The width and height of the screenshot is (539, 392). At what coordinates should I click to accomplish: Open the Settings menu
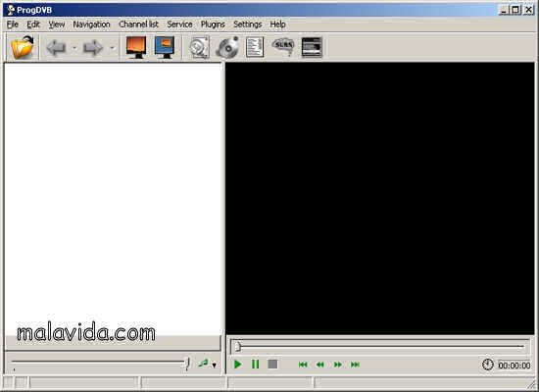[x=248, y=24]
